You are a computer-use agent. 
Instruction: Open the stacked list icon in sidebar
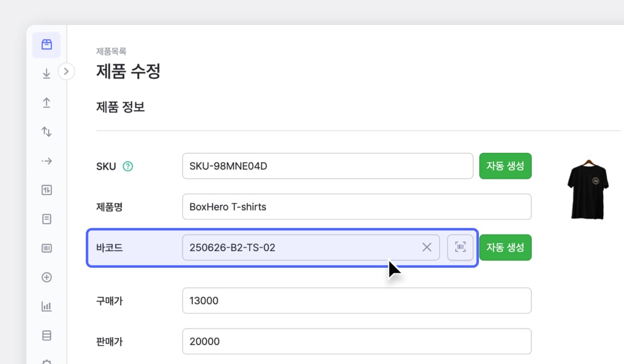click(46, 336)
